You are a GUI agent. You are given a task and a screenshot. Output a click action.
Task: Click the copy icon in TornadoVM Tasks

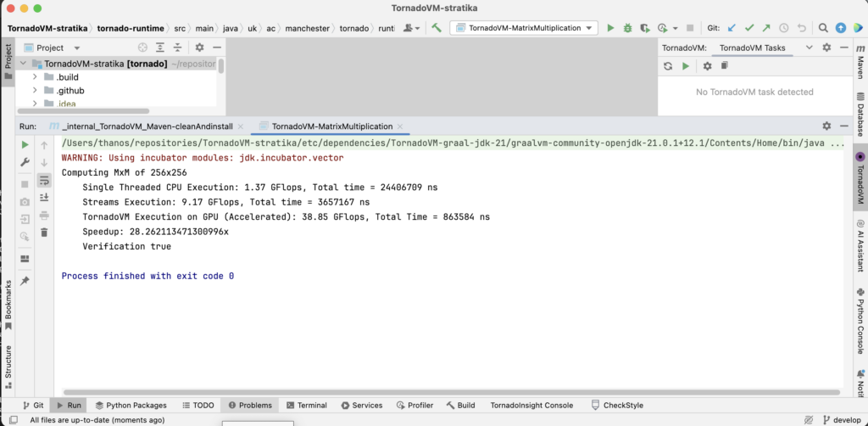click(724, 66)
